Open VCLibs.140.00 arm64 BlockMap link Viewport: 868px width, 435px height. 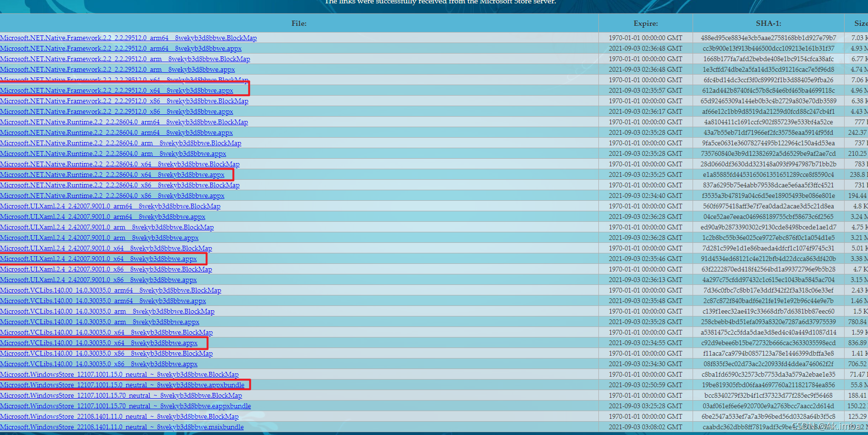(x=111, y=290)
